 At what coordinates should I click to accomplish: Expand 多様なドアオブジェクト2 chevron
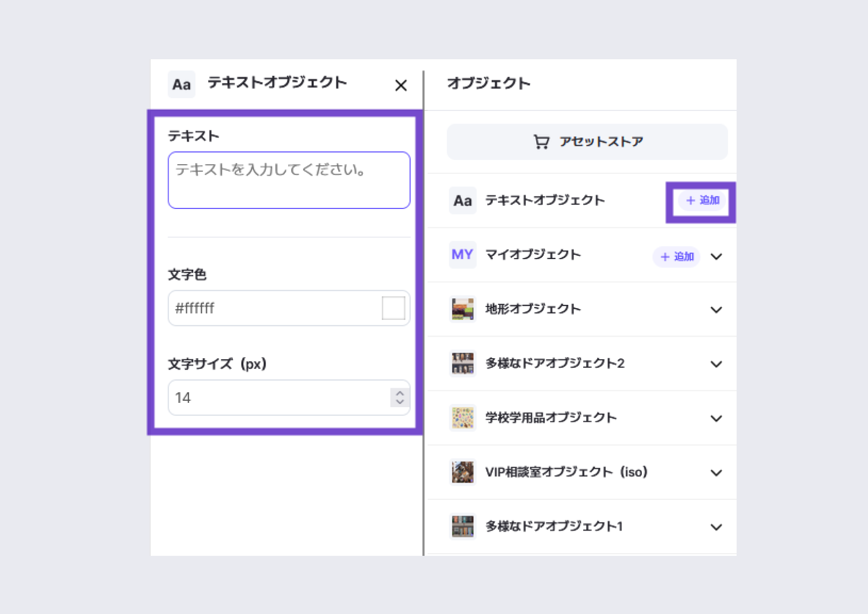[716, 365]
